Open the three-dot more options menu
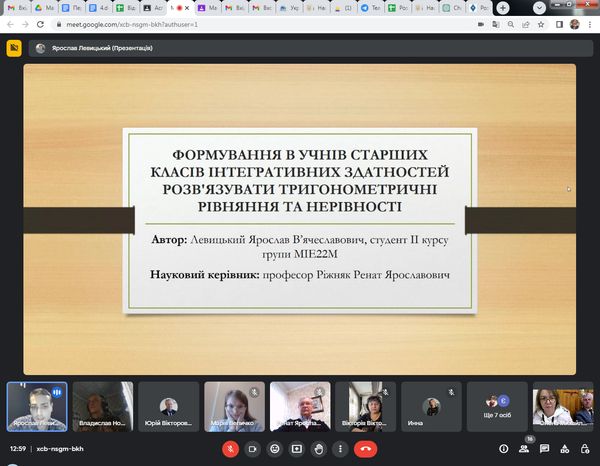 pos(340,449)
